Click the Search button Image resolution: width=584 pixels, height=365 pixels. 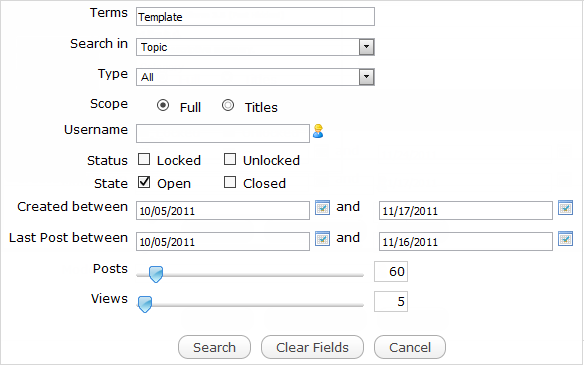tap(214, 347)
